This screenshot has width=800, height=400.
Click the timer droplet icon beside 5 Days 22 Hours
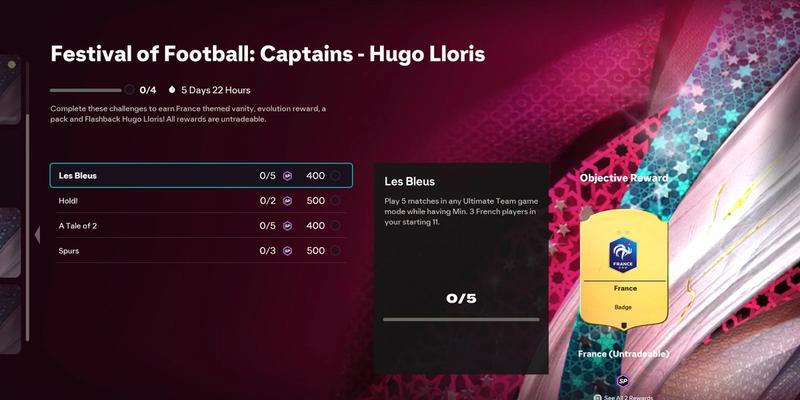(171, 90)
